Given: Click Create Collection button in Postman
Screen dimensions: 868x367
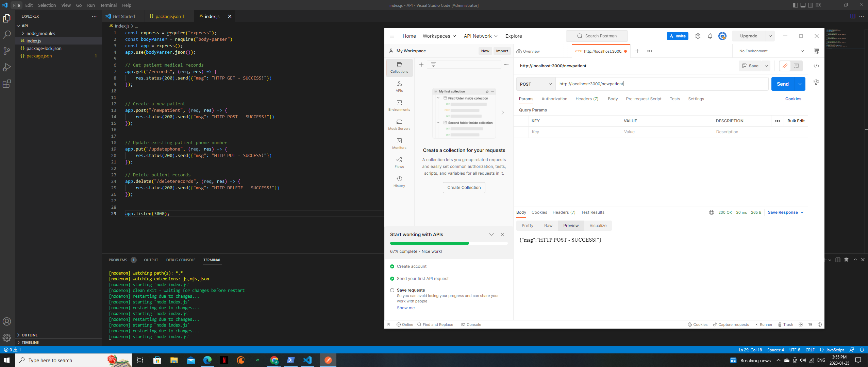Looking at the screenshot, I should click(x=464, y=187).
